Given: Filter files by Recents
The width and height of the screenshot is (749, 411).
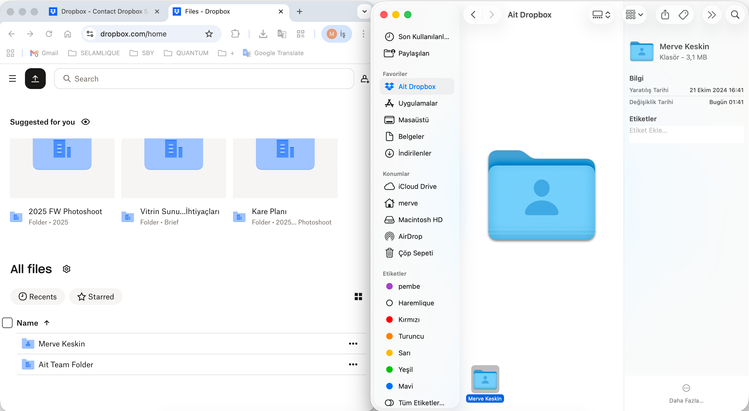Looking at the screenshot, I should click(x=37, y=297).
